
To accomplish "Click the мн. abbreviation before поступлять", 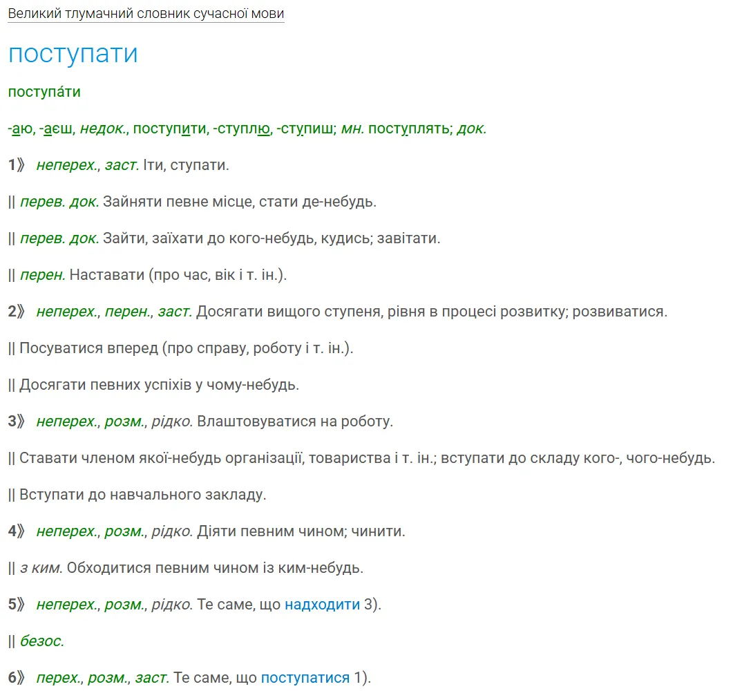I will click(x=352, y=129).
